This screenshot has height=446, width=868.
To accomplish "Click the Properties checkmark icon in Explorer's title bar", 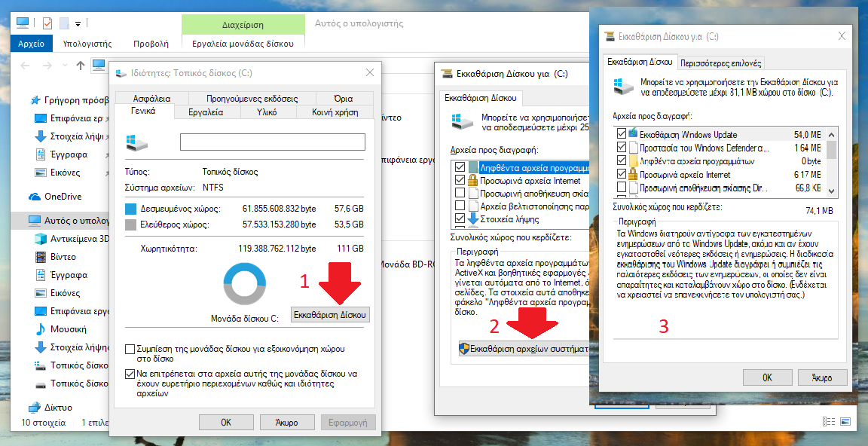I will tap(47, 23).
